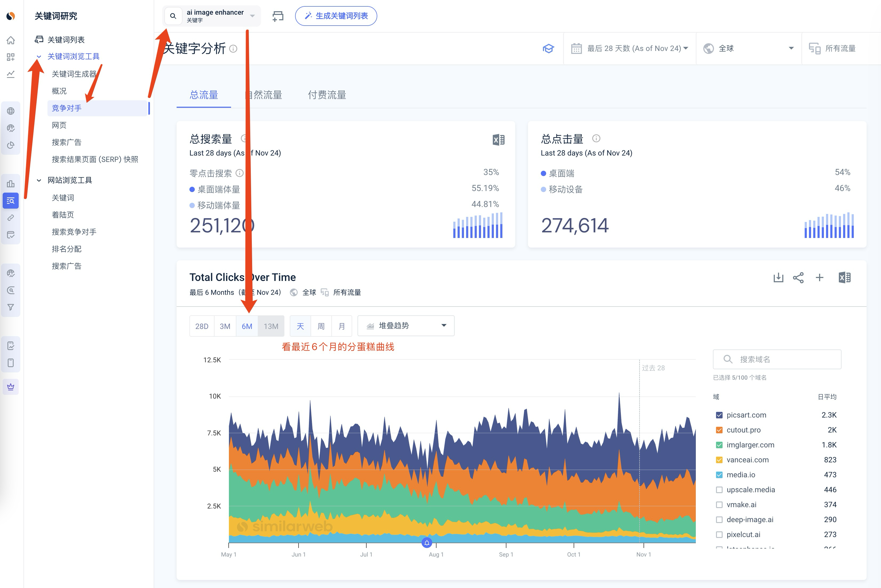Export total search volume to Excel

(x=498, y=140)
